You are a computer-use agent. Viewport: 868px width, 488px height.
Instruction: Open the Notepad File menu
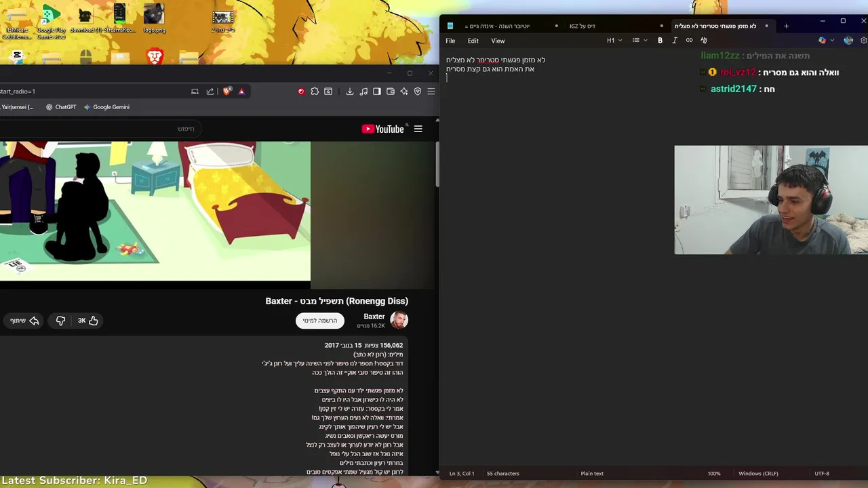[450, 41]
